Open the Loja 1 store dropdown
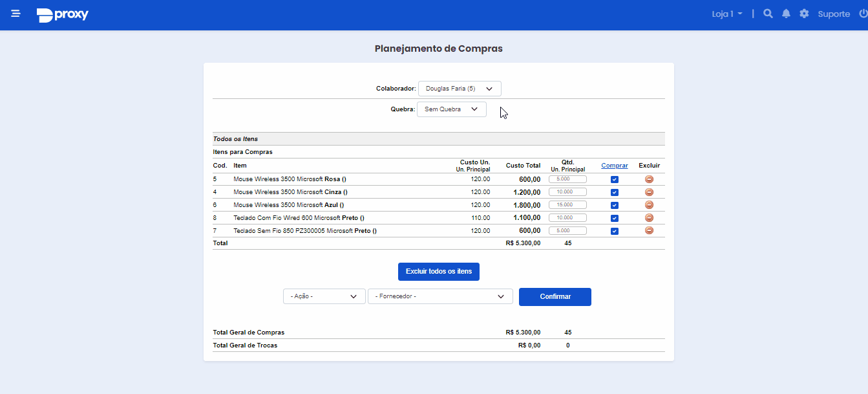This screenshot has width=868, height=394. coord(727,14)
